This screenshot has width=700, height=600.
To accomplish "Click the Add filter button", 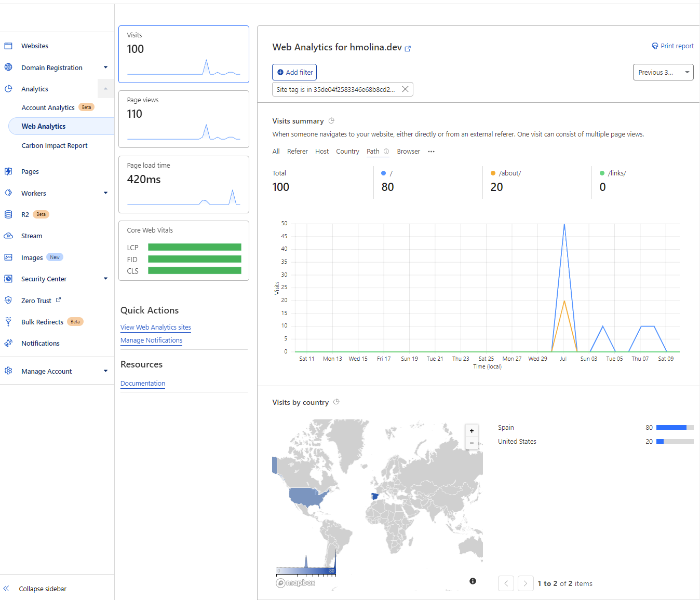I will (294, 72).
